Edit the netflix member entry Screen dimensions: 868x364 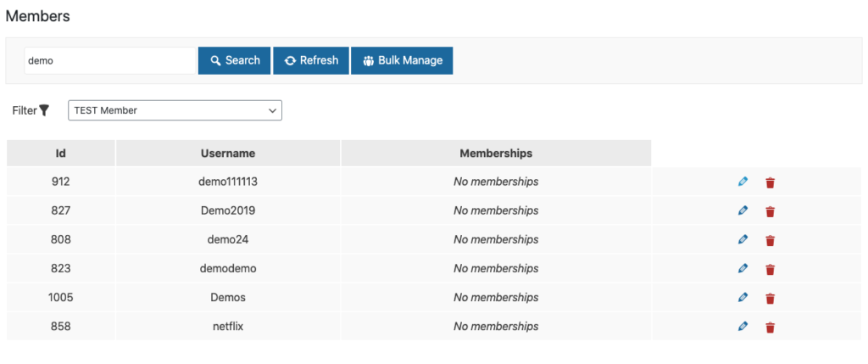(x=743, y=327)
